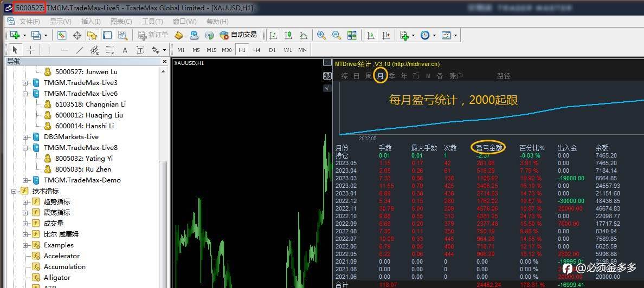The height and width of the screenshot is (288, 644).
Task: Click the 新订单 new order button
Action: coord(153,35)
